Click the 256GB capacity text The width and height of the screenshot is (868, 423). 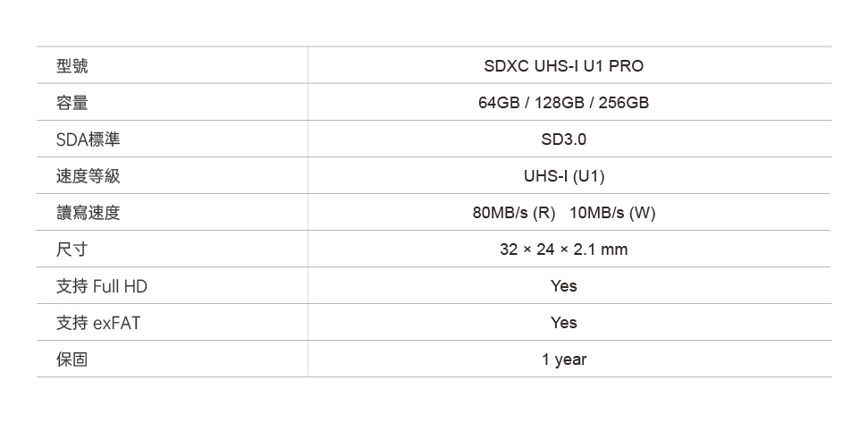tap(623, 103)
